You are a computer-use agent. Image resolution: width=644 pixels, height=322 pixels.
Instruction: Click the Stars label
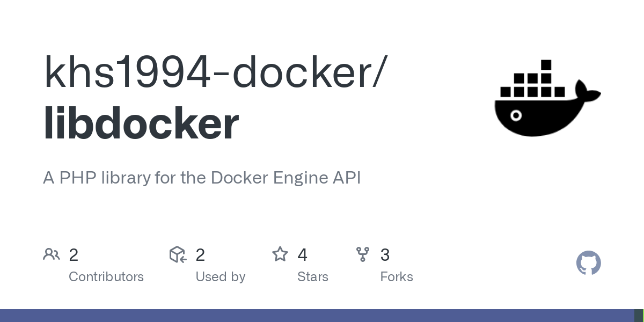(x=313, y=276)
